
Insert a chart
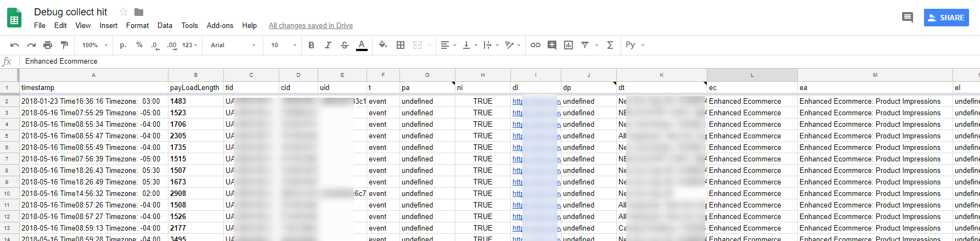click(x=568, y=45)
